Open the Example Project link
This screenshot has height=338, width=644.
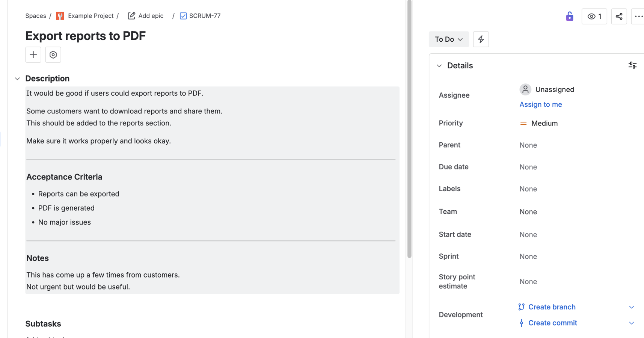pos(90,16)
